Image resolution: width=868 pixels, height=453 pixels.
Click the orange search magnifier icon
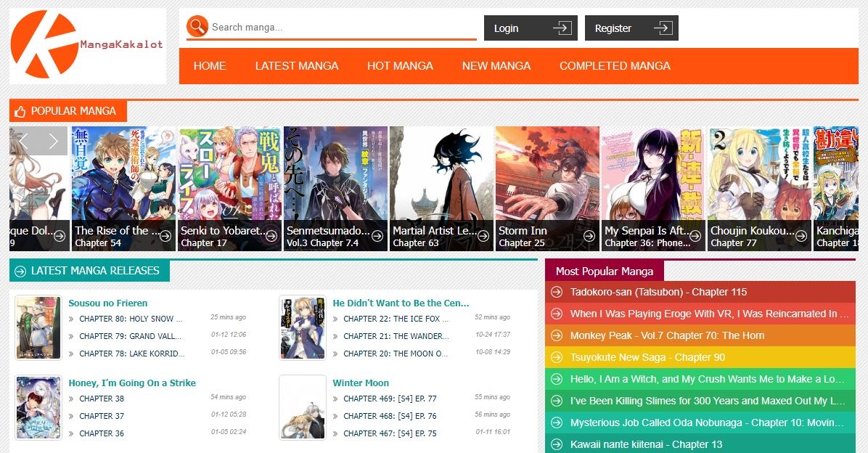pyautogui.click(x=197, y=27)
